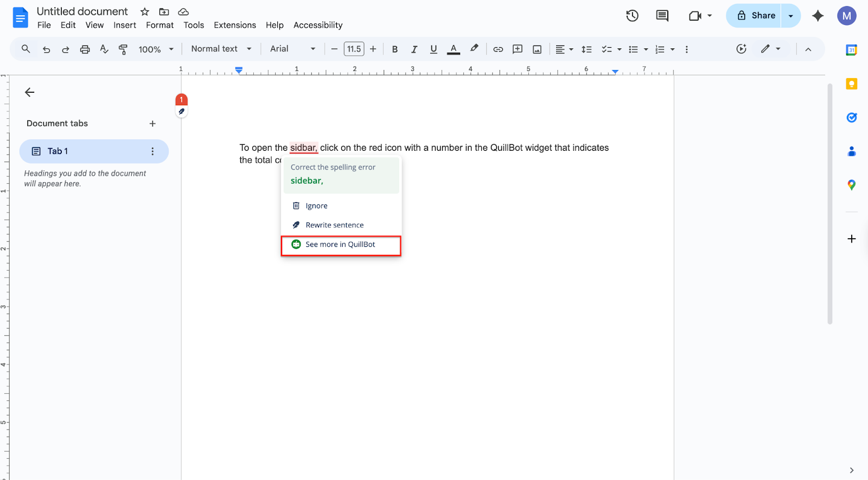
Task: Open the Gemini sparkle icon
Action: pos(818,16)
